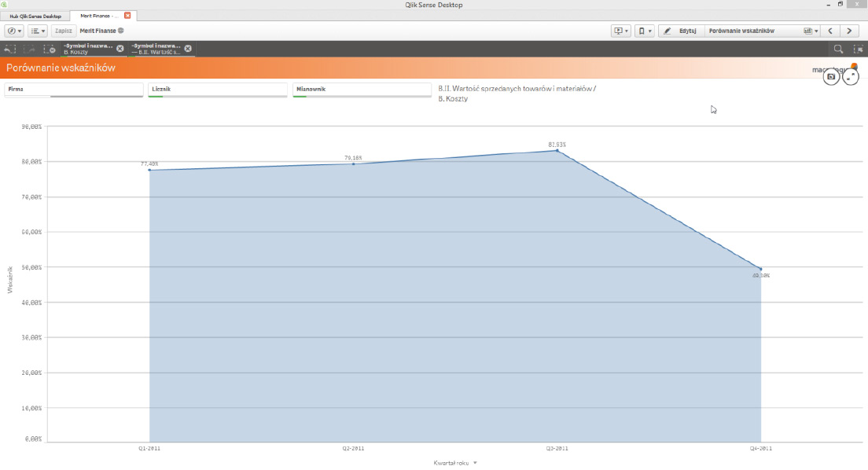Click the step back selection icon
Screen dimensions: 868x470
(10, 49)
